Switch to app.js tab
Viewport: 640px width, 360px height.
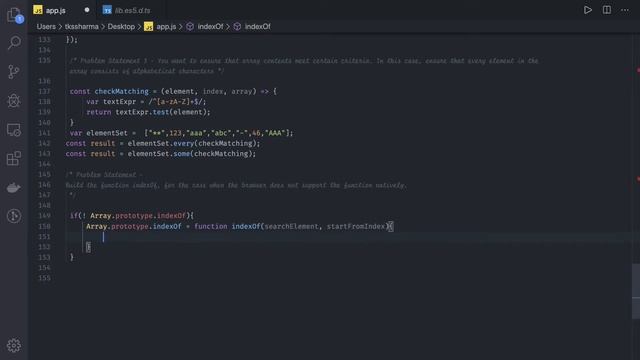click(56, 10)
